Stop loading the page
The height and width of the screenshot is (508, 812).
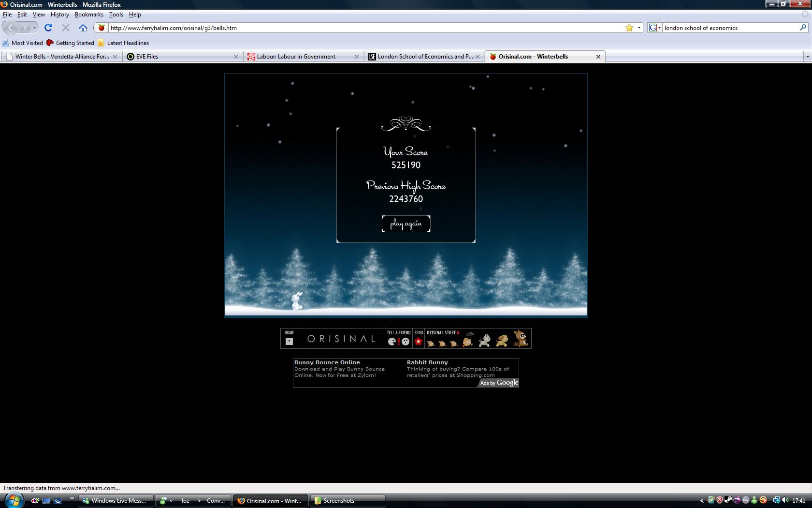coord(66,28)
